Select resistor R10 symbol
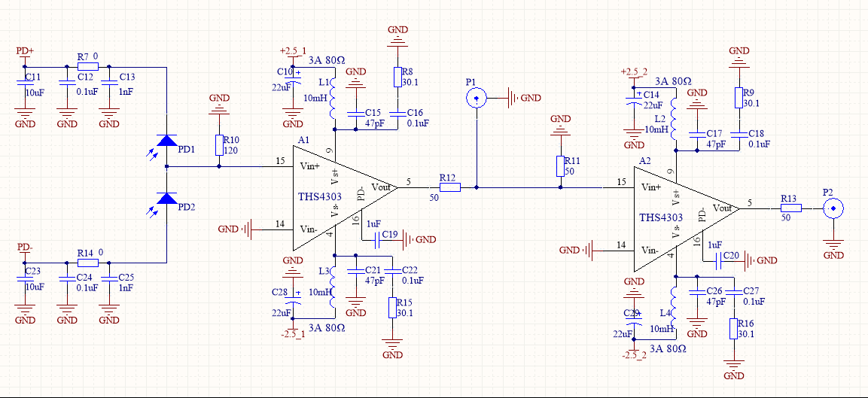The height and width of the screenshot is (398, 868). tap(219, 145)
